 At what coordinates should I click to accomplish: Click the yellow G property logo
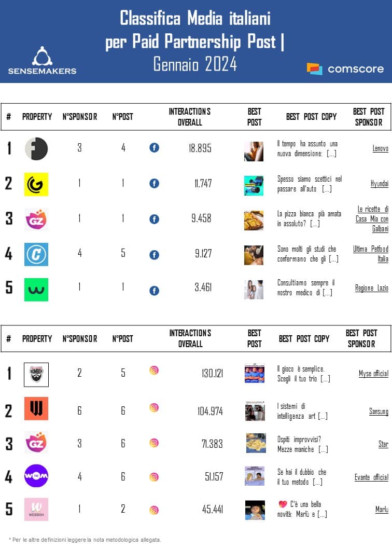point(36,184)
